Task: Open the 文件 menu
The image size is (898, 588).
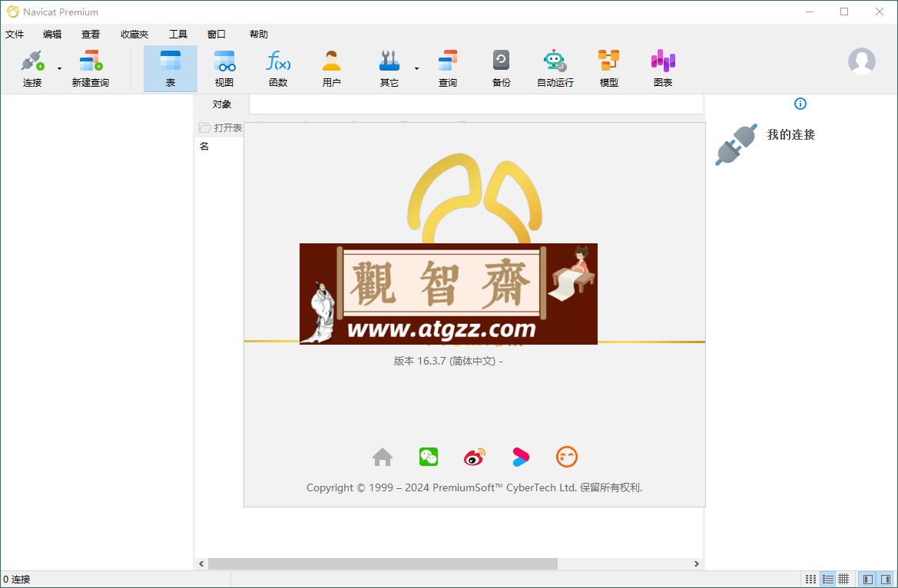Action: click(x=15, y=35)
